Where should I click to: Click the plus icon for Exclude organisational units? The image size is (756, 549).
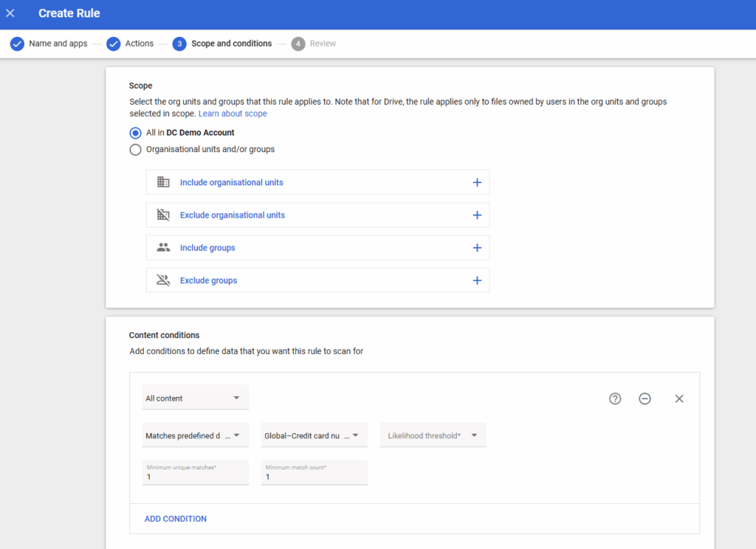477,215
